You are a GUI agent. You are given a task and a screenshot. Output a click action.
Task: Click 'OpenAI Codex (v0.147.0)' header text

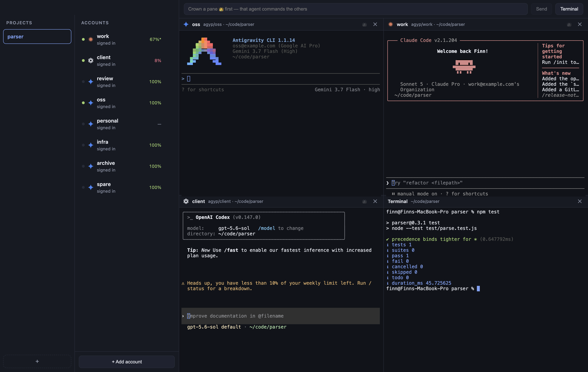(228, 217)
